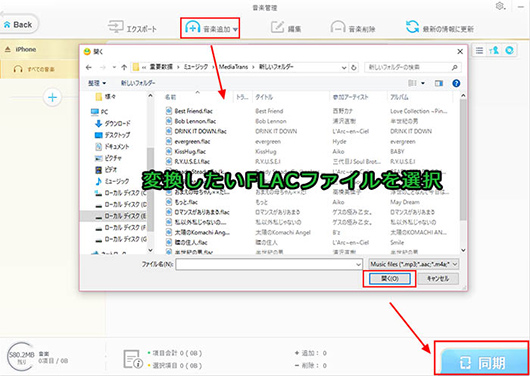
Task: Click the blue help question mark icon
Action: click(456, 83)
